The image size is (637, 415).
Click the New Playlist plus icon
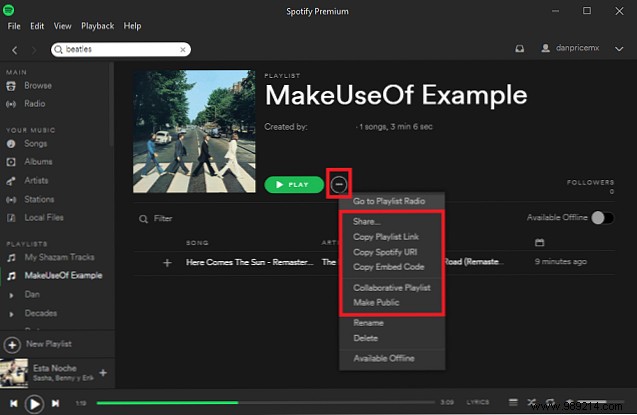(12, 345)
